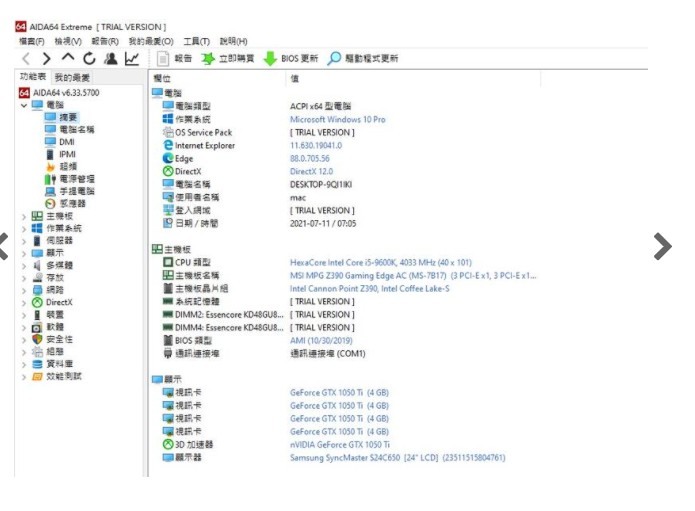Click the DirectX Xbox icon in tree
Image resolution: width=695 pixels, height=511 pixels.
pos(37,303)
